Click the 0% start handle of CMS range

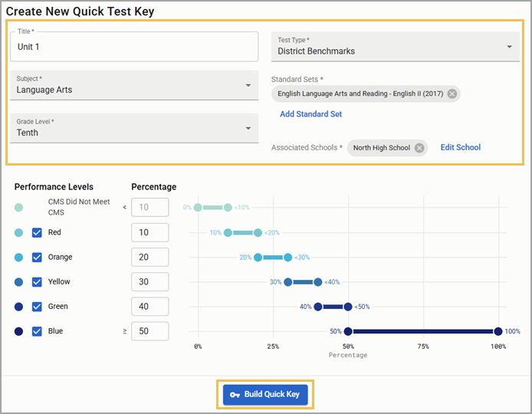coord(198,207)
